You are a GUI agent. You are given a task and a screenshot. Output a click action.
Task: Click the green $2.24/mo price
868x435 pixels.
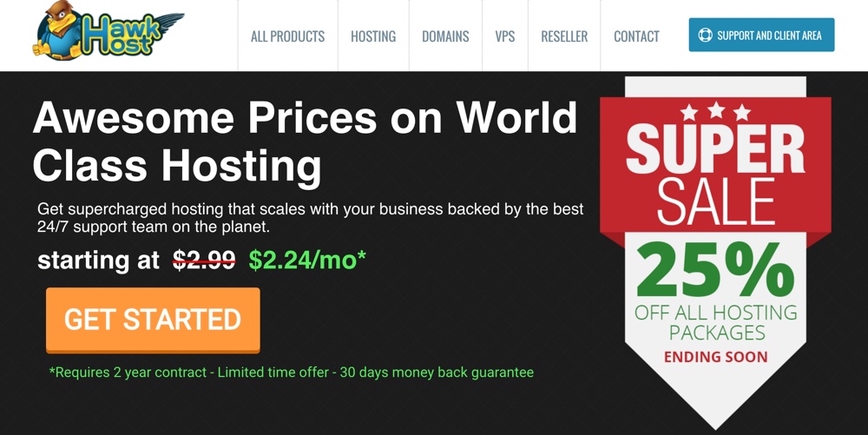coord(307,260)
